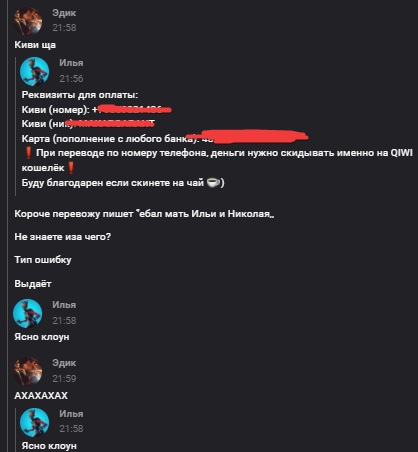This screenshot has width=418, height=452.
Task: Click the 'Карта (пополнение с любого банка)' line
Action: [165, 138]
